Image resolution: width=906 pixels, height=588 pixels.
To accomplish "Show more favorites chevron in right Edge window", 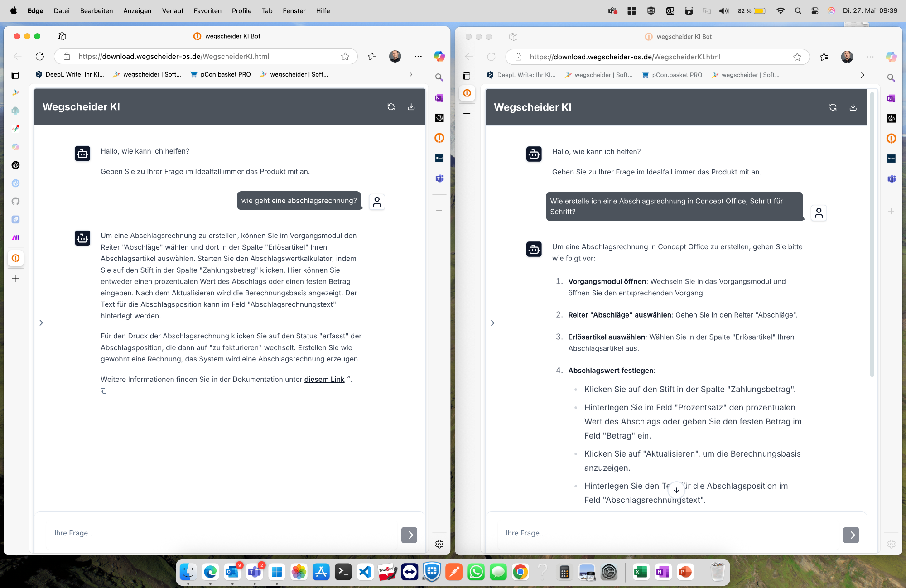I will (x=863, y=75).
